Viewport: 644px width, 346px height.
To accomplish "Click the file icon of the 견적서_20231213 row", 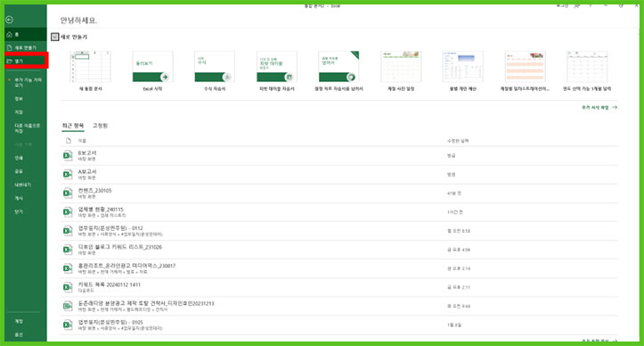I will pyautogui.click(x=68, y=306).
